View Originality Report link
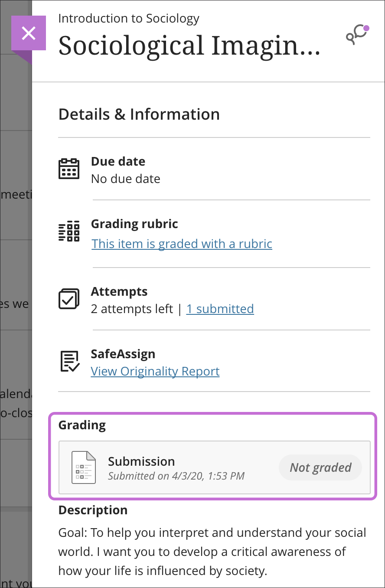 (155, 371)
